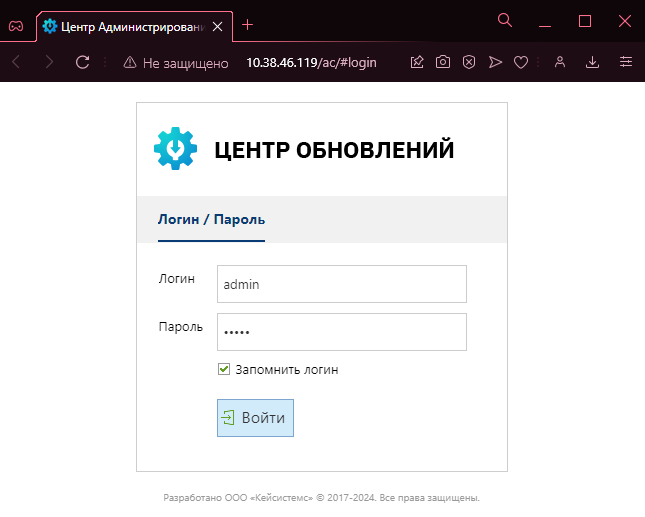Open the downloads icon
This screenshot has height=517, width=645.
(592, 62)
